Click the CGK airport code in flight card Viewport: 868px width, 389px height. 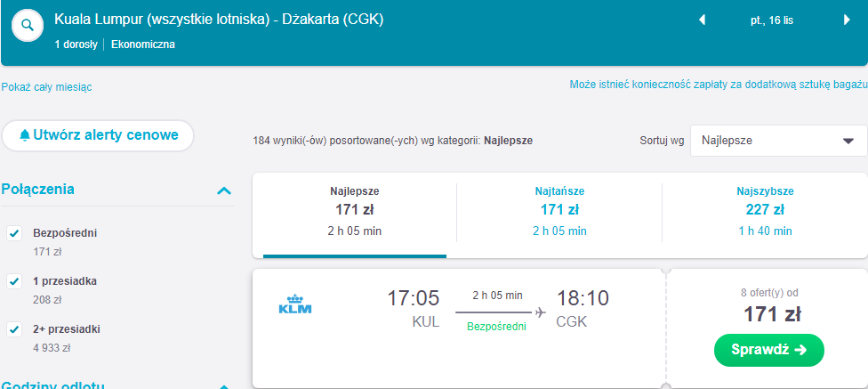click(x=571, y=322)
